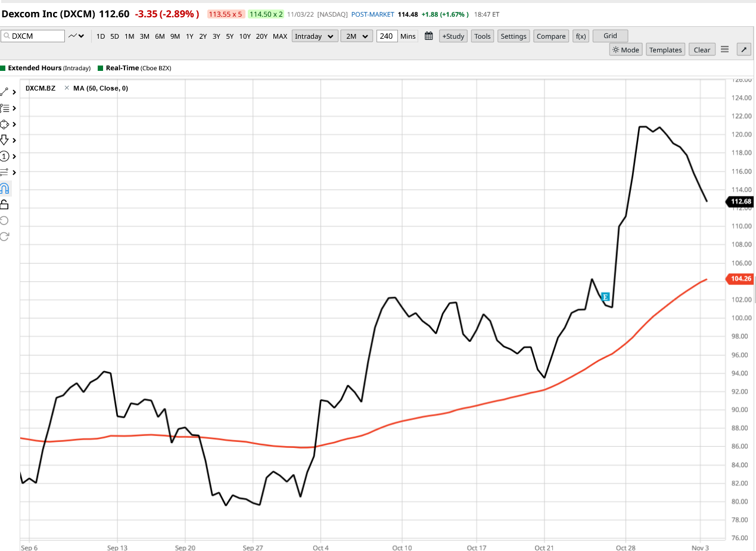Open the f(x) expressions button

(x=581, y=36)
